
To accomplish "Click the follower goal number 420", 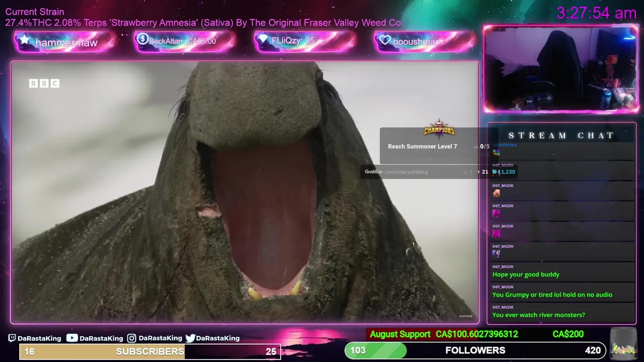I will click(x=593, y=350).
